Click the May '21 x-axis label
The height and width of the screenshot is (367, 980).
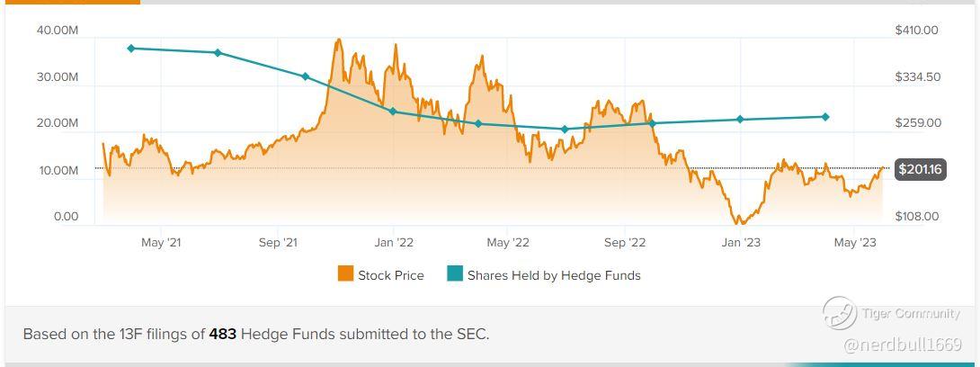coord(162,242)
